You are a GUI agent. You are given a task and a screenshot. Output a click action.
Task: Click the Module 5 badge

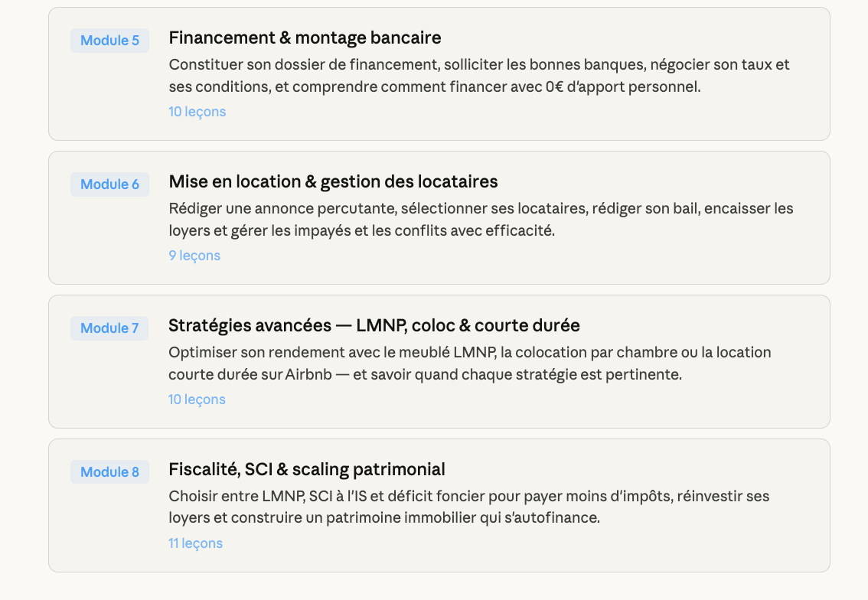pyautogui.click(x=109, y=41)
